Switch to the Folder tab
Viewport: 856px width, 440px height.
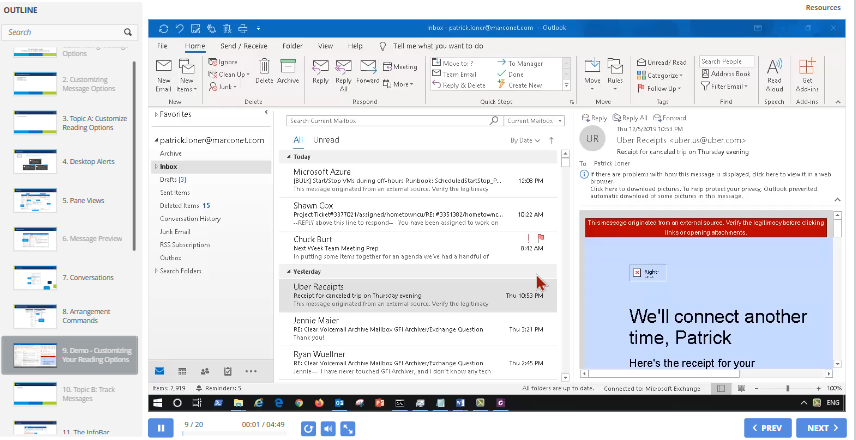pyautogui.click(x=292, y=46)
